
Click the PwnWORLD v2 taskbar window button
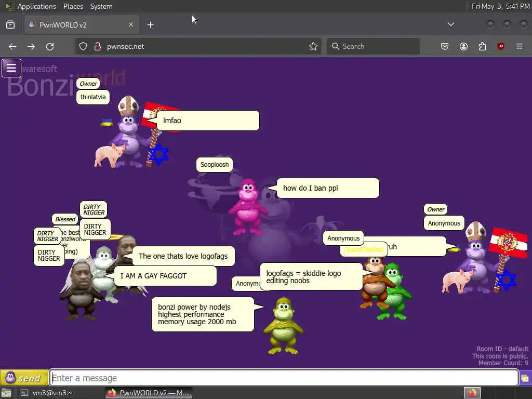click(x=149, y=393)
